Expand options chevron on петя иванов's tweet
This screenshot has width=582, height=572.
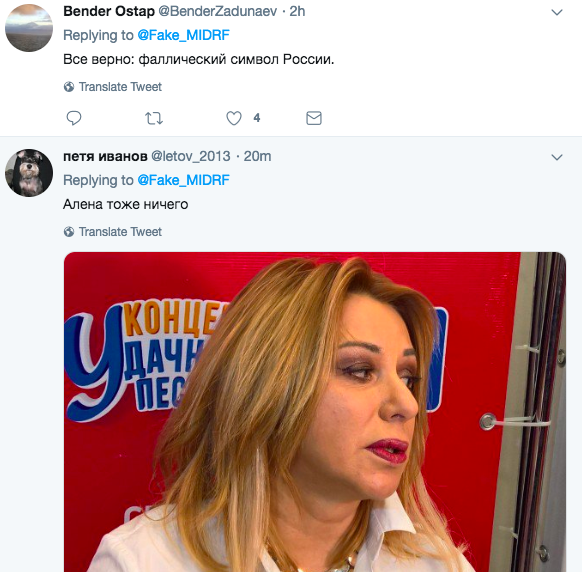tap(557, 157)
